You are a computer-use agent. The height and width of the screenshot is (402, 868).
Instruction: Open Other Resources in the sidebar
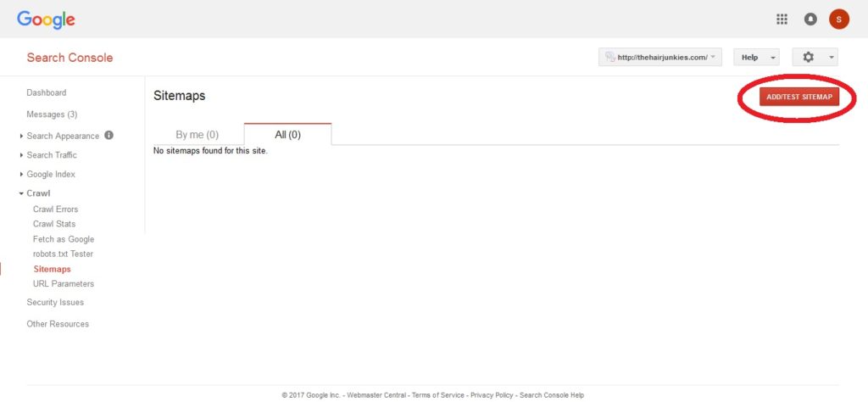click(x=58, y=324)
